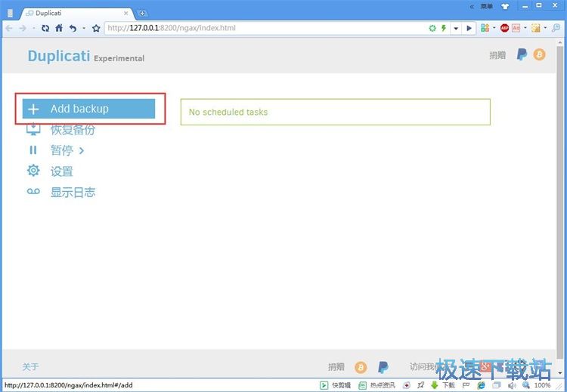The image size is (567, 392).
Task: Open address bar history dropdown
Action: (x=456, y=28)
